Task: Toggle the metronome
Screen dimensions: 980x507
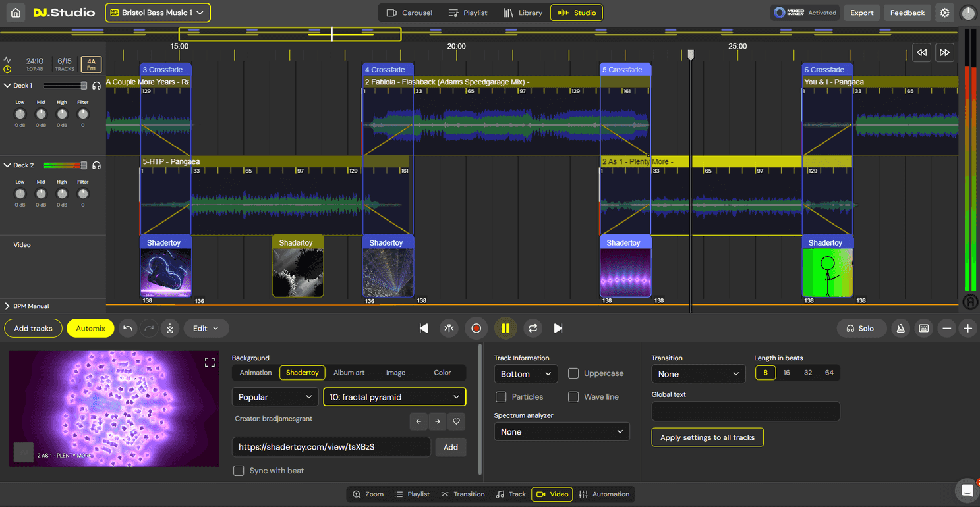Action: (900, 328)
